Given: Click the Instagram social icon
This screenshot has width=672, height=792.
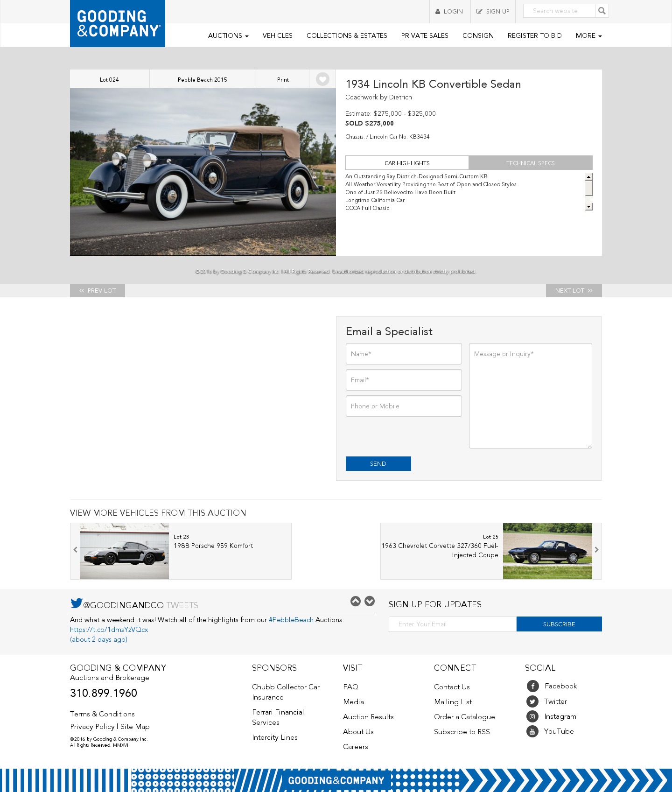Looking at the screenshot, I should coord(532,716).
